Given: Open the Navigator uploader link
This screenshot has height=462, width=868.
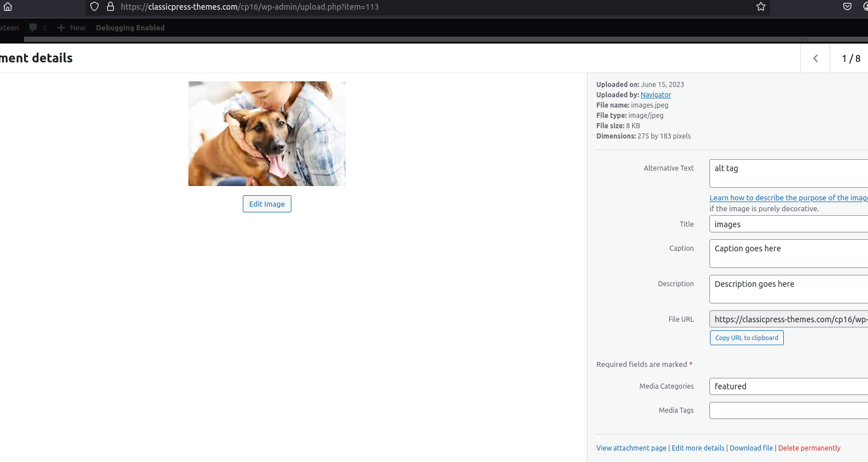Looking at the screenshot, I should (656, 95).
